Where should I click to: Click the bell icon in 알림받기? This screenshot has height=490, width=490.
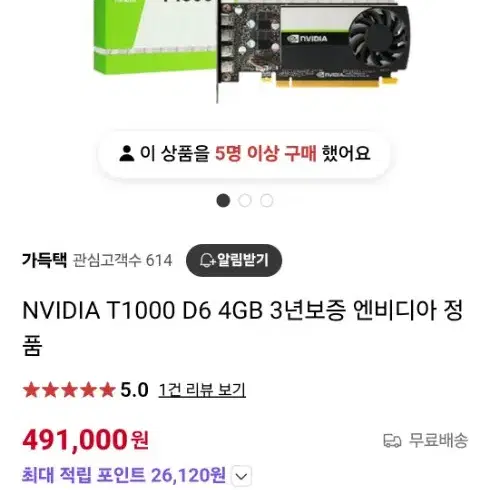tap(207, 260)
